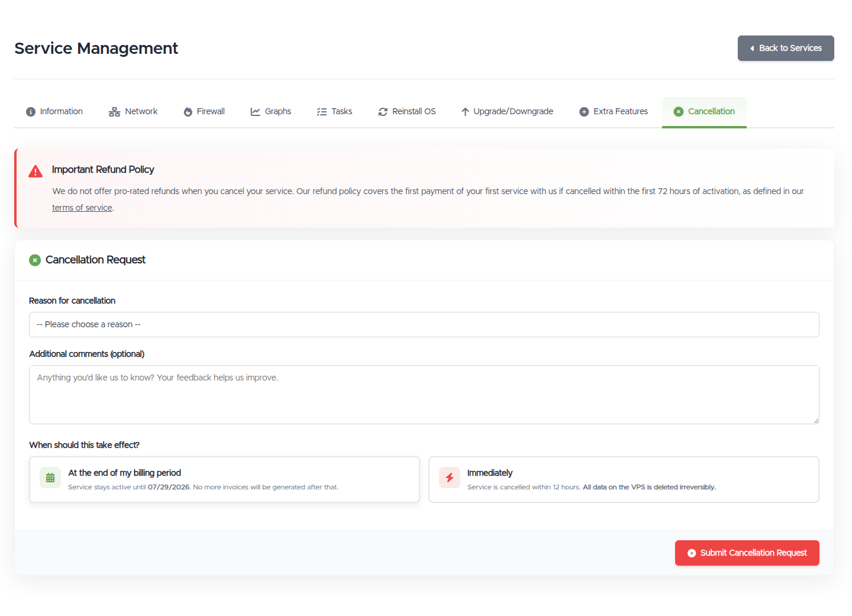Click the Firewall tab flame icon
852x616 pixels.
point(188,112)
